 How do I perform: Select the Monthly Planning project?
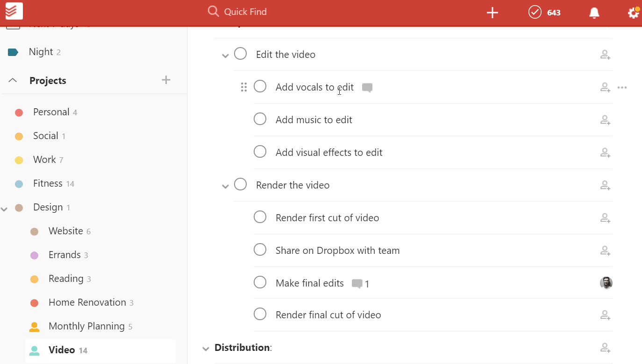(86, 326)
